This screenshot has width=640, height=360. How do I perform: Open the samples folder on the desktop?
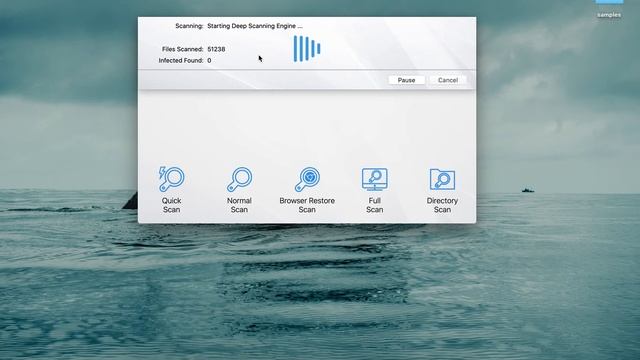point(609,9)
